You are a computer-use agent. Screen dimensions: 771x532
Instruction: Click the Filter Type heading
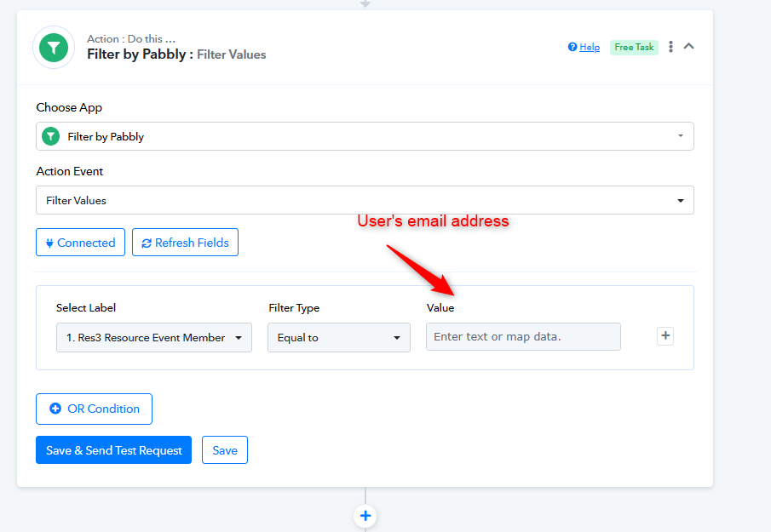294,308
